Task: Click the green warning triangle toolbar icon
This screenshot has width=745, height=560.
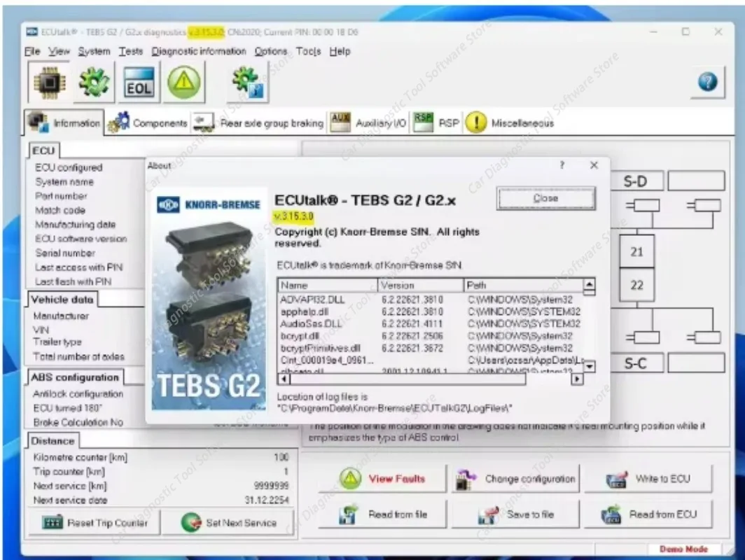Action: pyautogui.click(x=184, y=82)
